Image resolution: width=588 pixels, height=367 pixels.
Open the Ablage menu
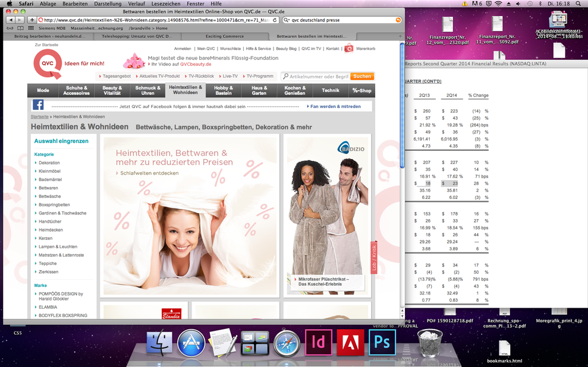pyautogui.click(x=48, y=4)
